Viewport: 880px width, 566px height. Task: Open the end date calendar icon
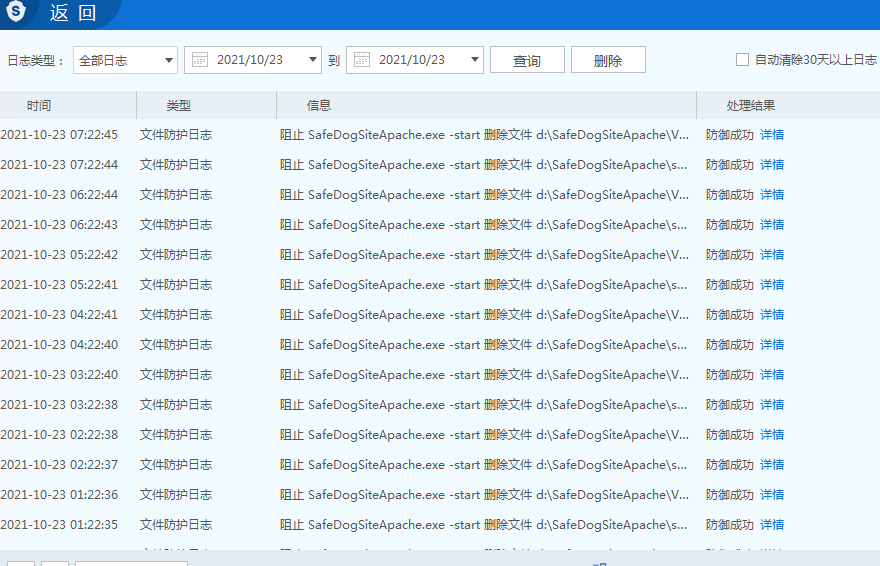tap(362, 59)
